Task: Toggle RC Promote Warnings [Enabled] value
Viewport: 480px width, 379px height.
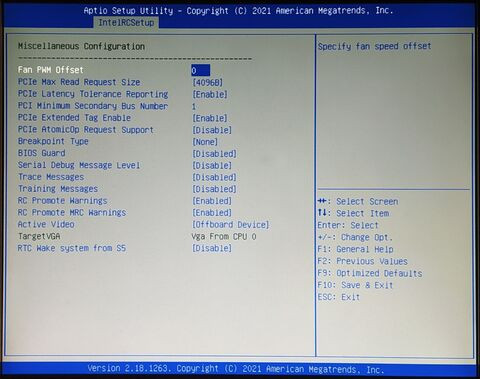Action: [x=212, y=201]
